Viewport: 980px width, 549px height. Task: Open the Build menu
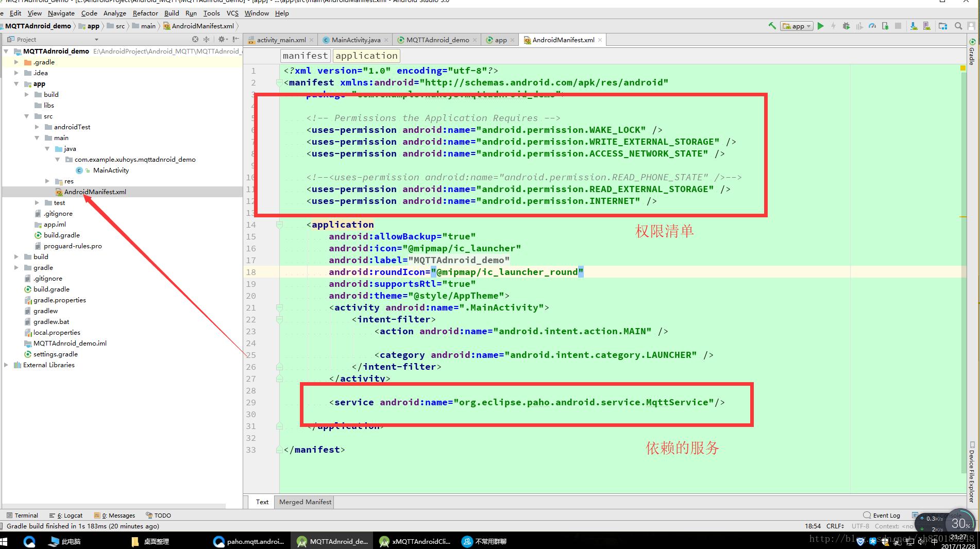172,13
